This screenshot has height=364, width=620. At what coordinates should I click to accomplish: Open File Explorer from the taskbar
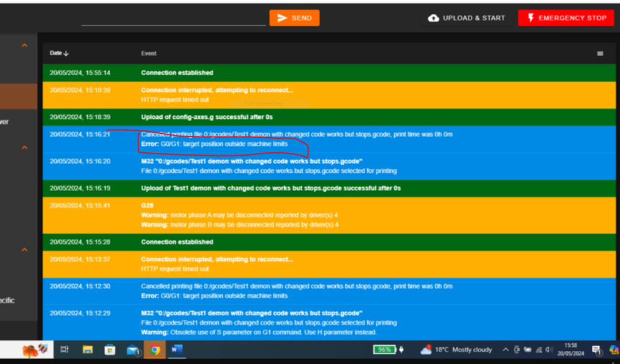[88, 350]
